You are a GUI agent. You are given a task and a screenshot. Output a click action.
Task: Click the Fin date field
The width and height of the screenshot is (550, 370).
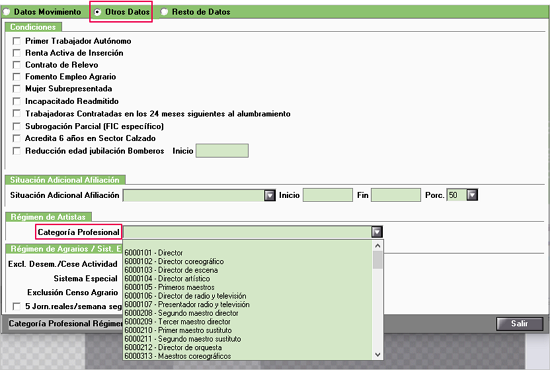pos(396,195)
